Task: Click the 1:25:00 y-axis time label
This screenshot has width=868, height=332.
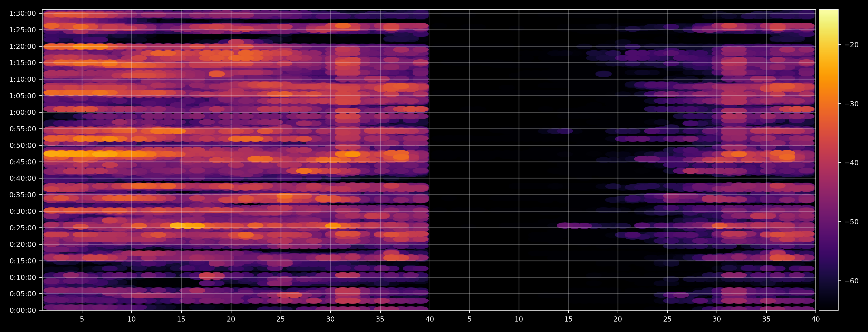Action: 23,30
